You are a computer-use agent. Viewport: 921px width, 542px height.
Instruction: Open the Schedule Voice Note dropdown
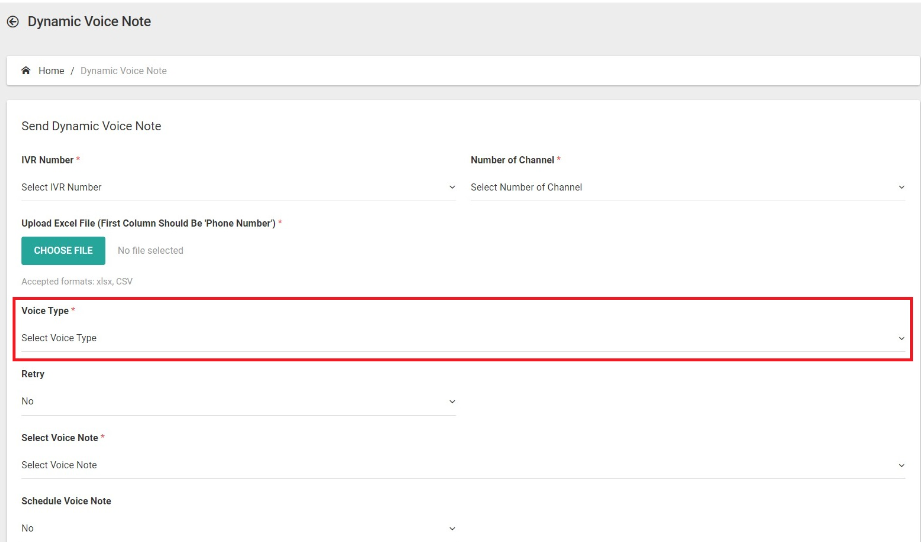coord(238,528)
